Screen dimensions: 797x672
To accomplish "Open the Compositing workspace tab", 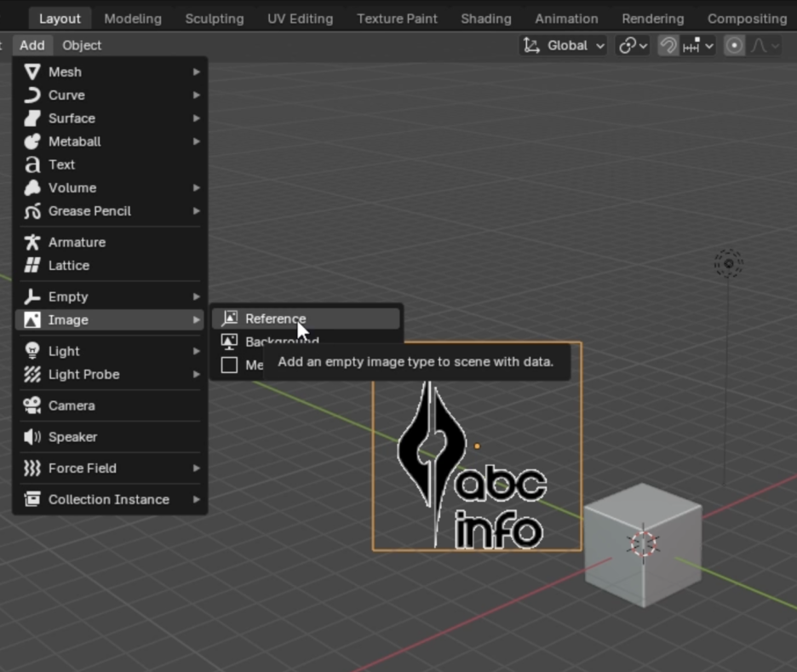I will pyautogui.click(x=748, y=19).
